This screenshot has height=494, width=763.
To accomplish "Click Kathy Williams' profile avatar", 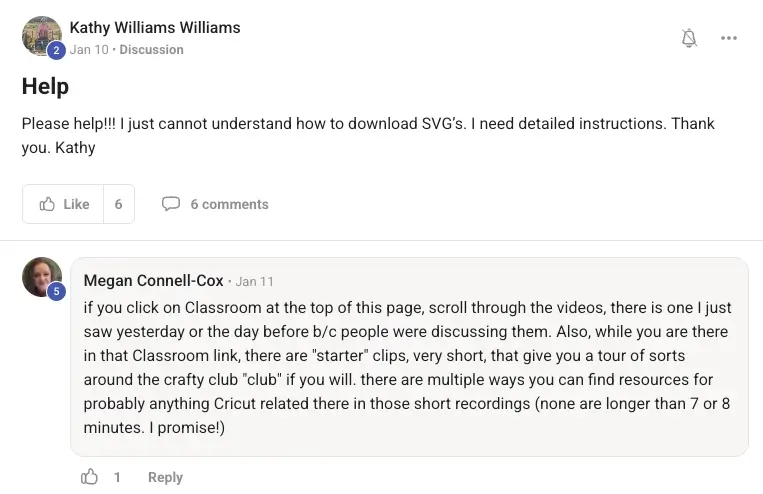I will point(40,35).
